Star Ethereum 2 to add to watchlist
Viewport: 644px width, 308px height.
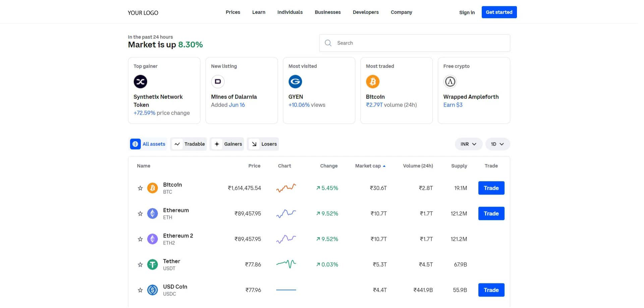[x=140, y=239]
